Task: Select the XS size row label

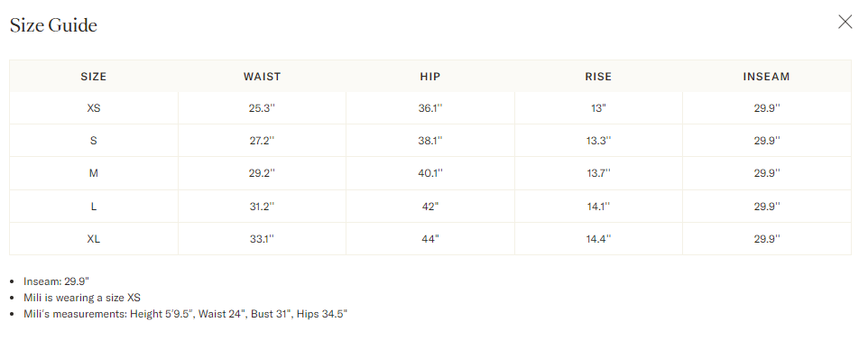Action: tap(94, 108)
